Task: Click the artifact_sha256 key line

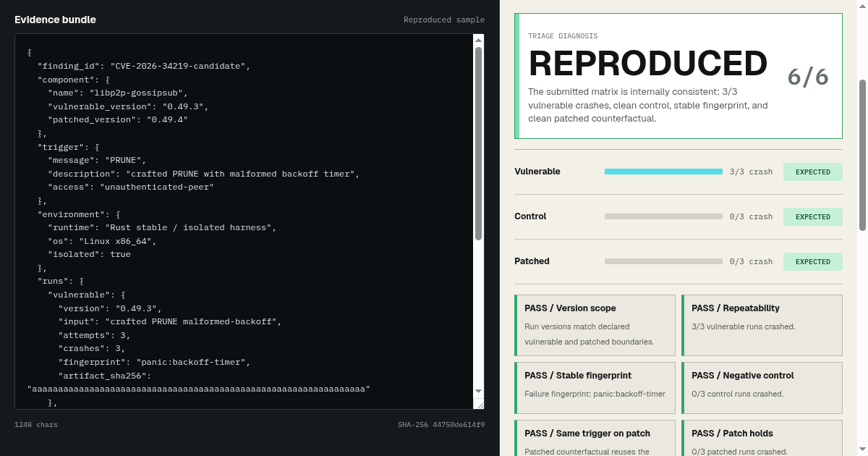Action: 105,376
